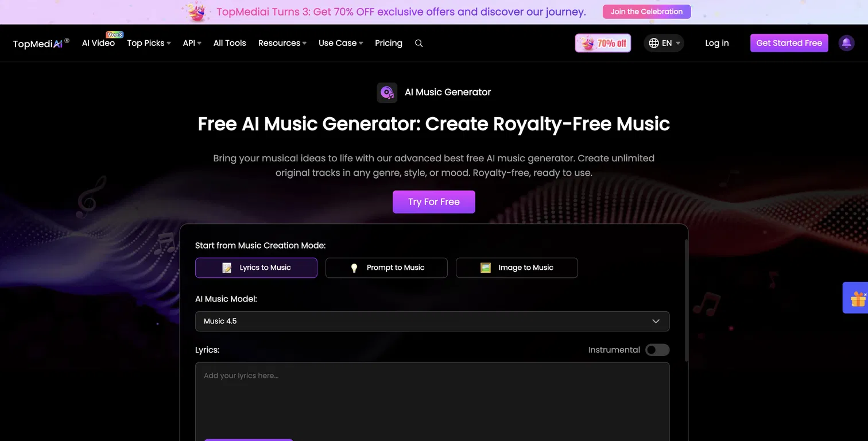Expand the Top Picks menu

pos(149,43)
